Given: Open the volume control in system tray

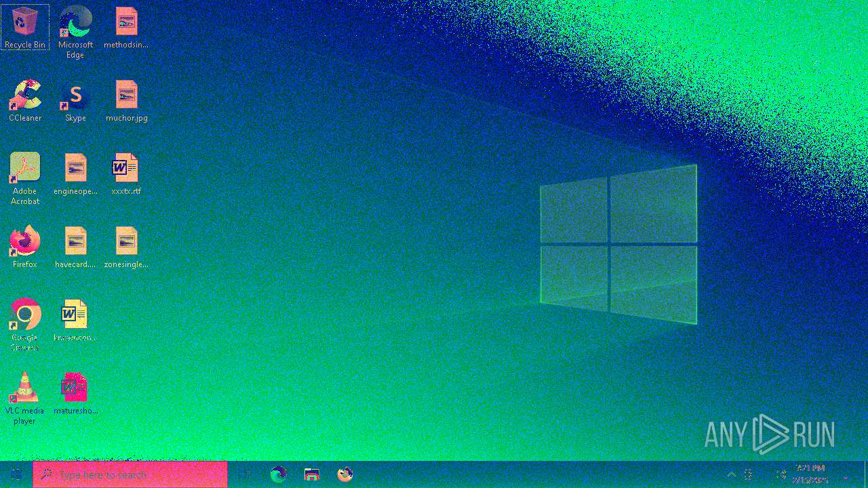Looking at the screenshot, I should click(781, 474).
